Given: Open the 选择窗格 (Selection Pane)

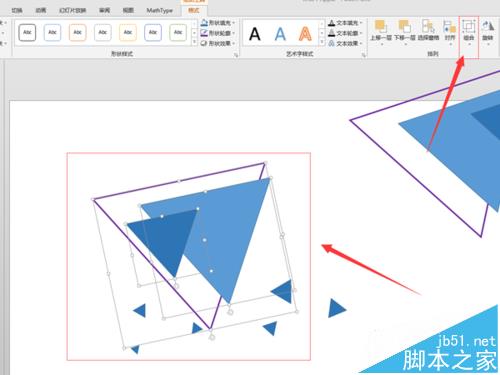Looking at the screenshot, I should [428, 31].
